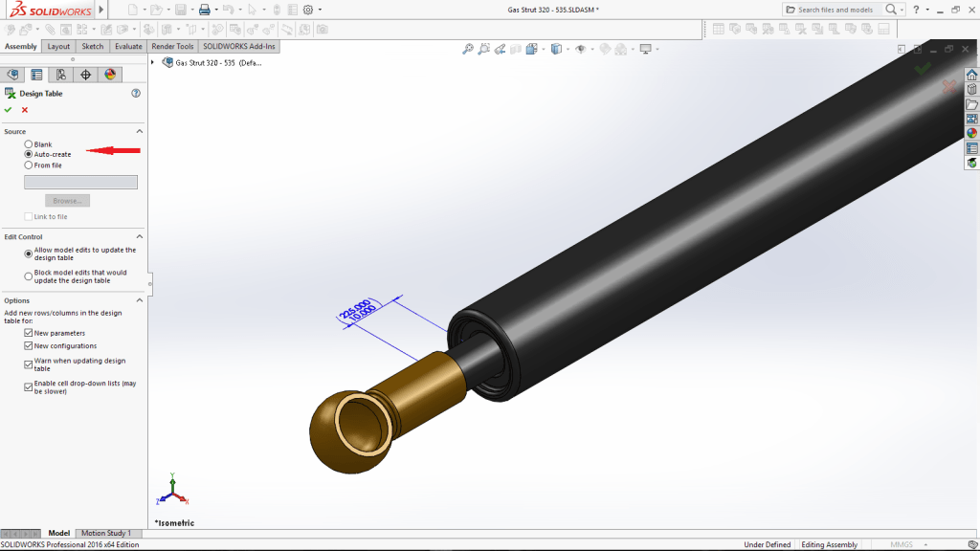Open the Motion Study 1 tab
This screenshot has height=551, width=980.
pyautogui.click(x=105, y=533)
